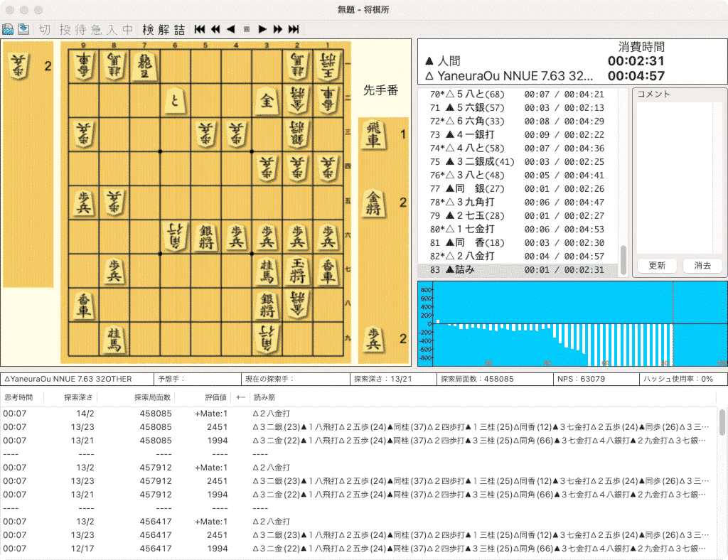This screenshot has width=728, height=560.
Task: Click the 先手番 turn indicator label
Action: point(381,90)
